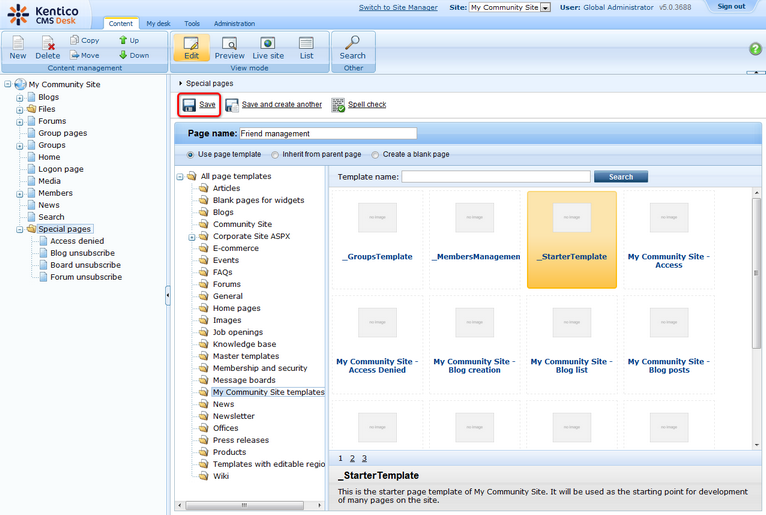
Task: Click Save and create another link
Action: pyautogui.click(x=282, y=105)
